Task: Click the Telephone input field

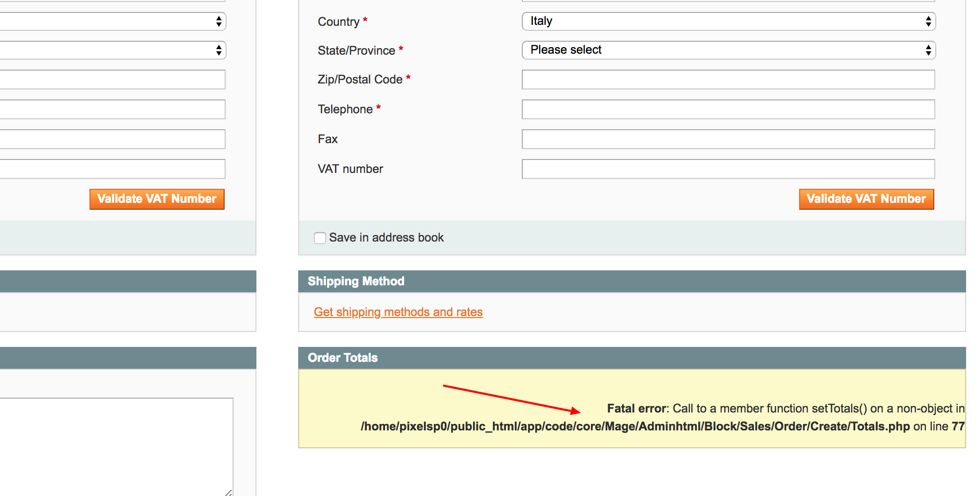Action: click(x=728, y=109)
